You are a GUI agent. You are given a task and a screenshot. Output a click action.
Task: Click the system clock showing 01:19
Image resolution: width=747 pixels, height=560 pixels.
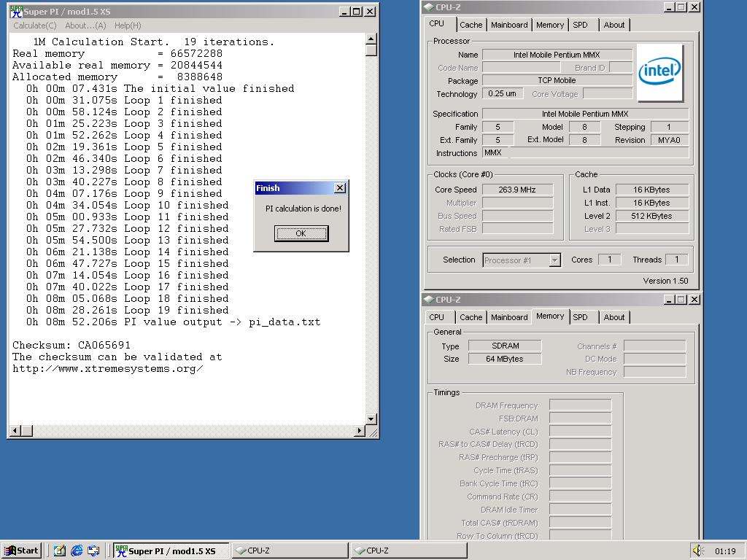(x=725, y=551)
